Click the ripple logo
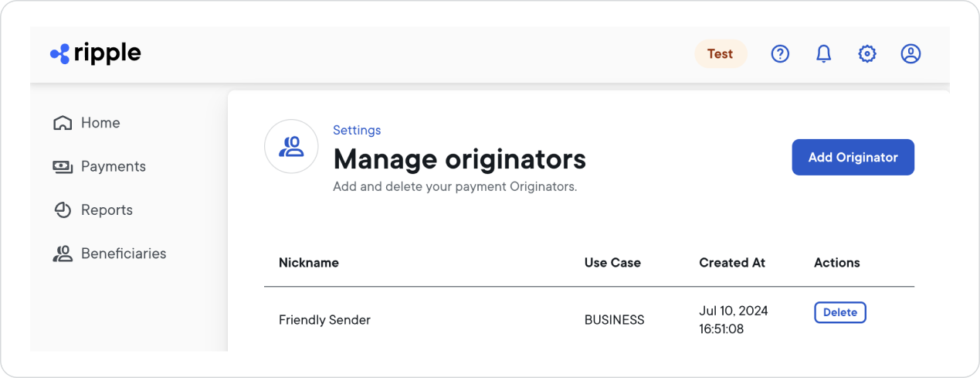This screenshot has height=378, width=980. (96, 53)
